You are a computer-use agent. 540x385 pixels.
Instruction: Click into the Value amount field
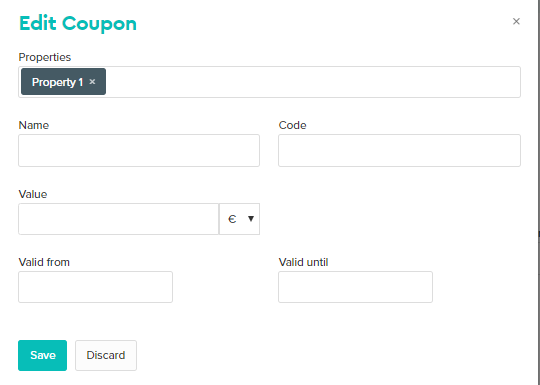[118, 219]
